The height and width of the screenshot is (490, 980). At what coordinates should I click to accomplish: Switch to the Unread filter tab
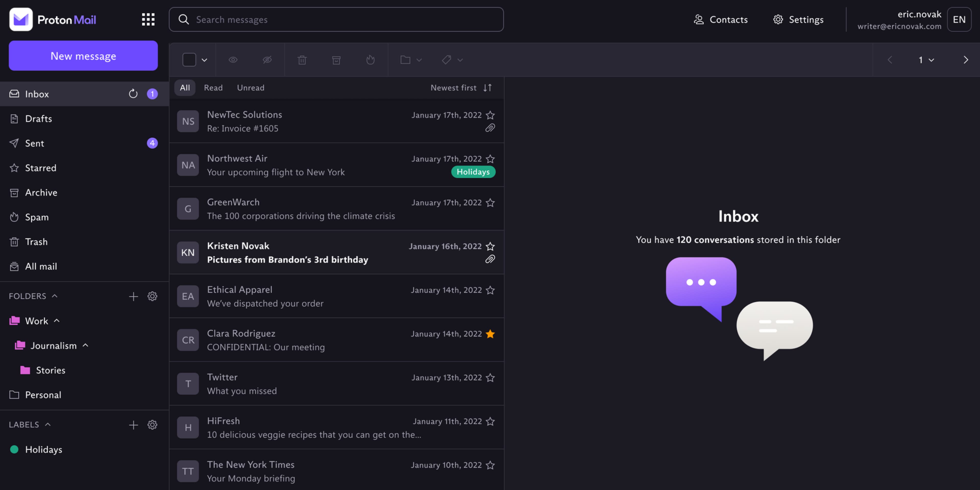pos(250,88)
